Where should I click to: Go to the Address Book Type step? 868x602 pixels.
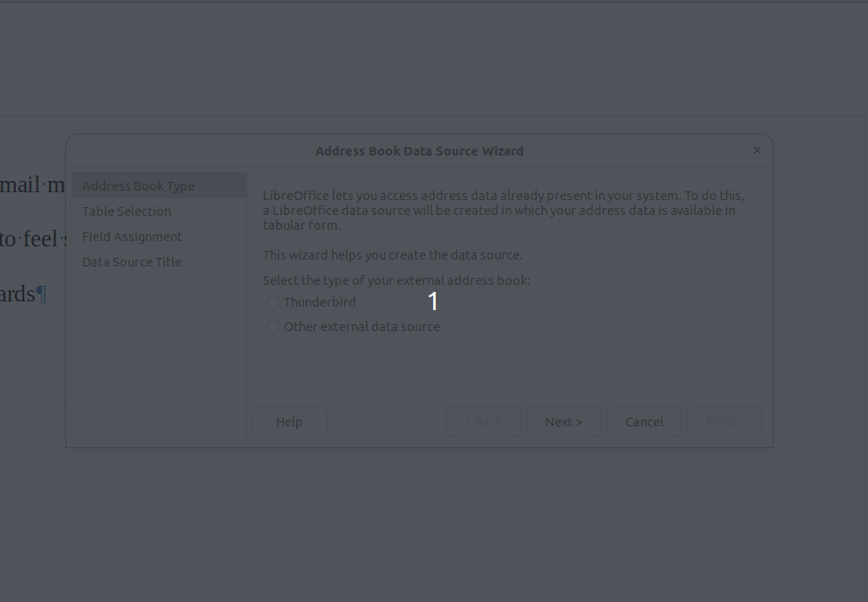pyautogui.click(x=138, y=186)
